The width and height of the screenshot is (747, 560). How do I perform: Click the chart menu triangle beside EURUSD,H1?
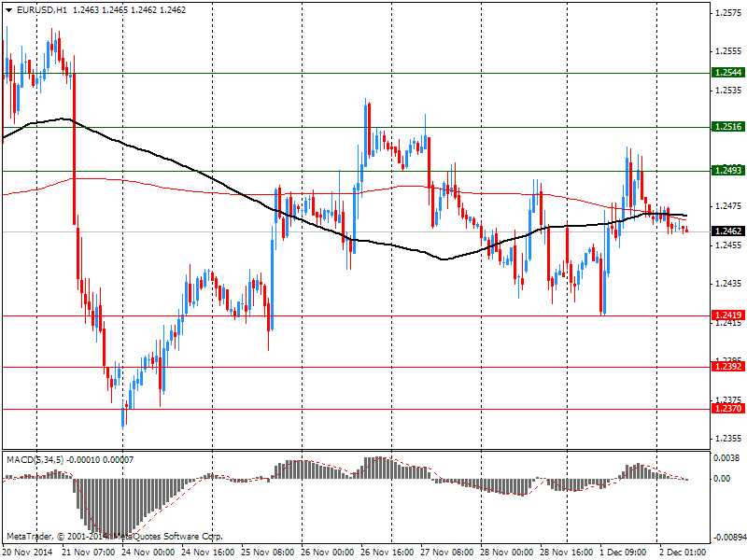pyautogui.click(x=9, y=10)
